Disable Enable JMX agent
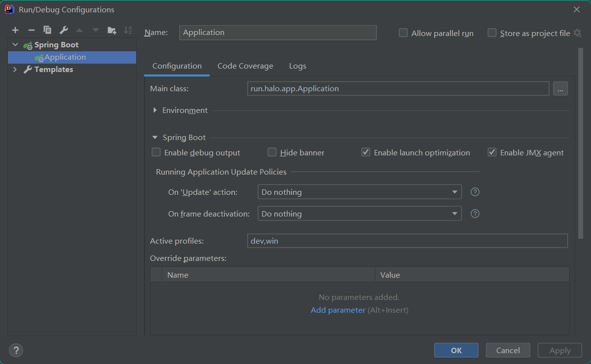Screen dimensions: 591x364 click(x=492, y=152)
